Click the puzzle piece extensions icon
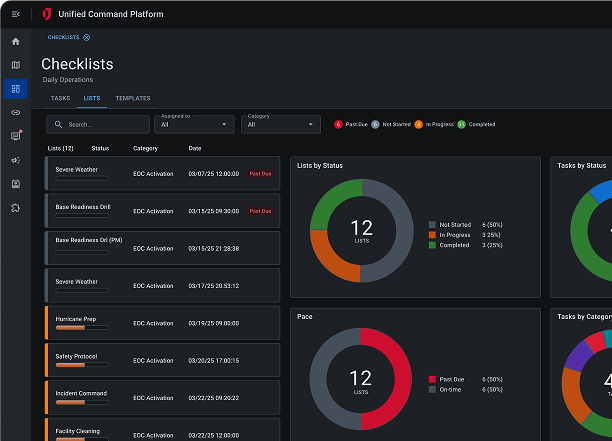612x441 pixels. coord(15,208)
